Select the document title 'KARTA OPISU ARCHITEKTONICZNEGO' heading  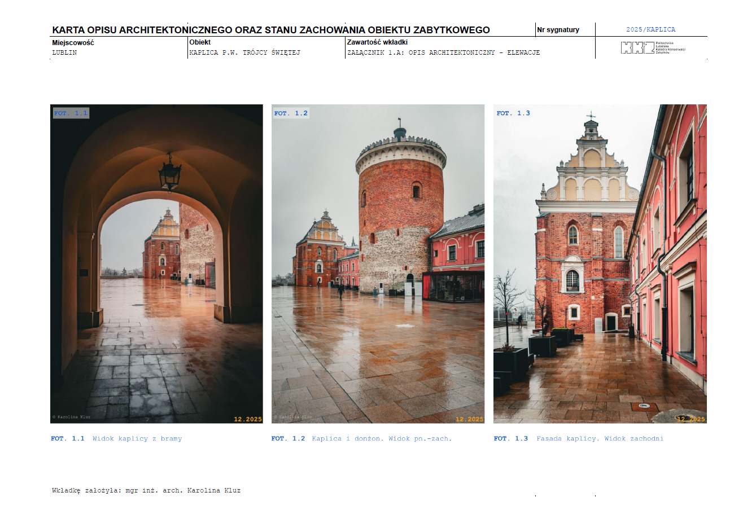coord(271,30)
